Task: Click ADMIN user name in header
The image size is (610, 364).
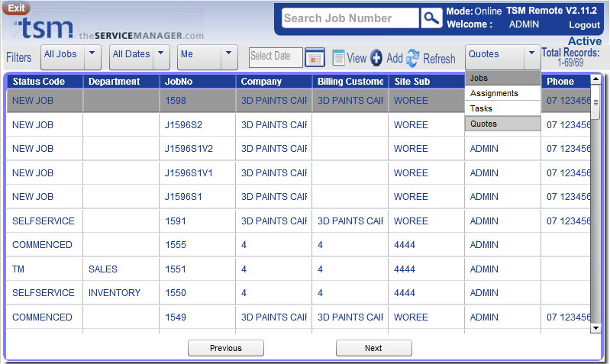Action: [x=524, y=24]
